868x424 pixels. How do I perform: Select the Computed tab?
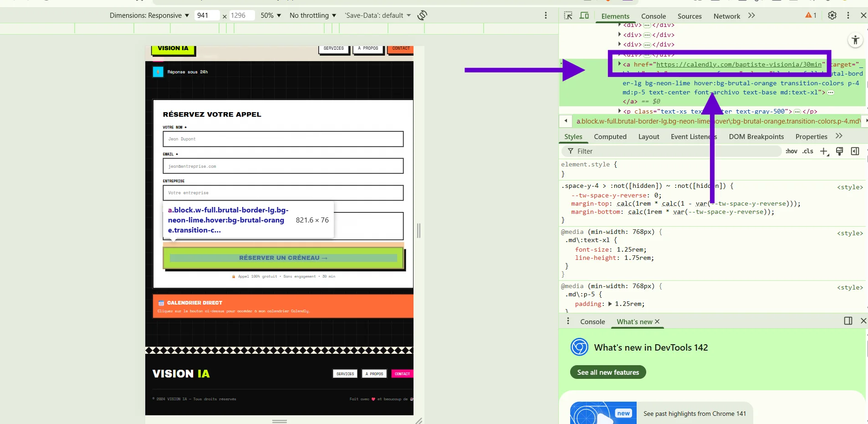(x=610, y=136)
